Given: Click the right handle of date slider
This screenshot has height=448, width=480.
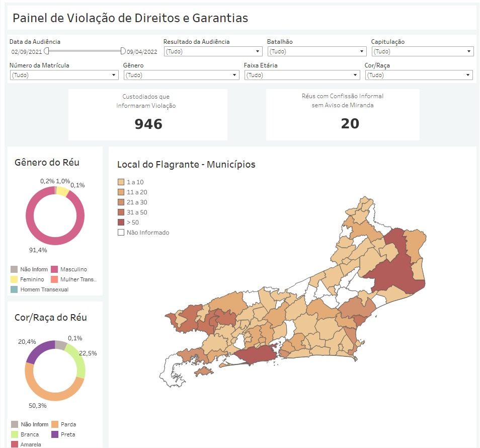Looking at the screenshot, I should pos(123,51).
